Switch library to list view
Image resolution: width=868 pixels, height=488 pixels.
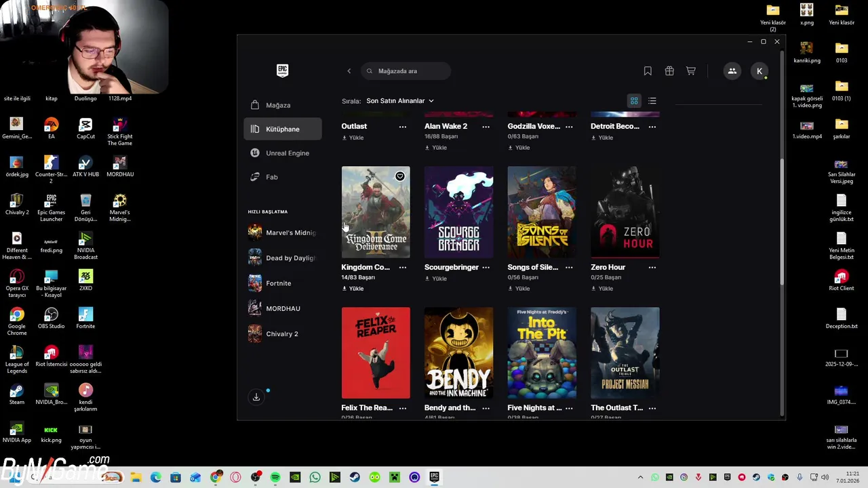(x=652, y=101)
